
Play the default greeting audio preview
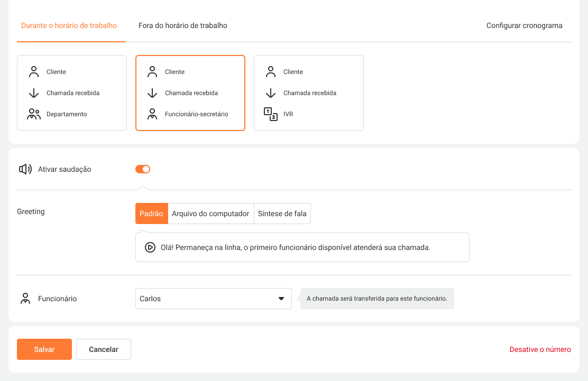[x=150, y=247]
